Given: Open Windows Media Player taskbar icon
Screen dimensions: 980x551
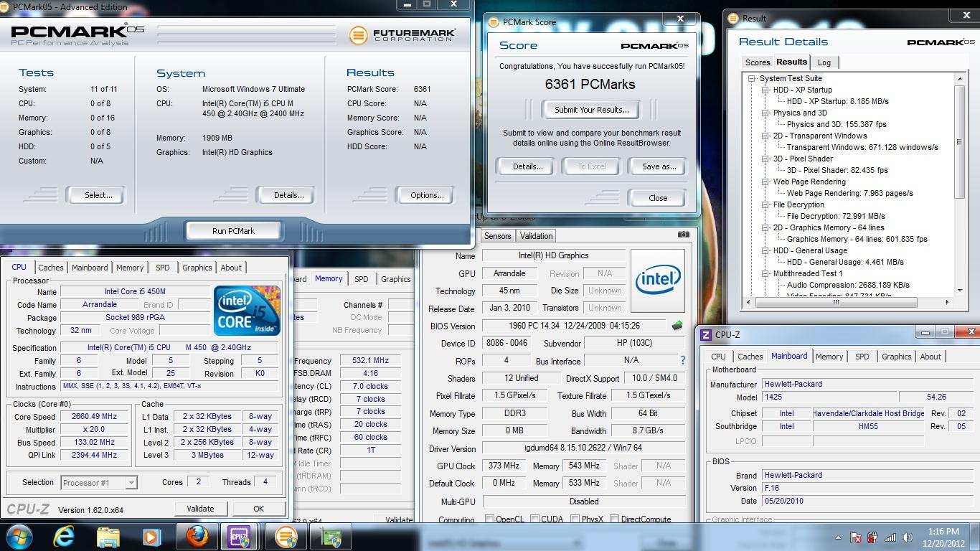Looking at the screenshot, I should point(151,537).
